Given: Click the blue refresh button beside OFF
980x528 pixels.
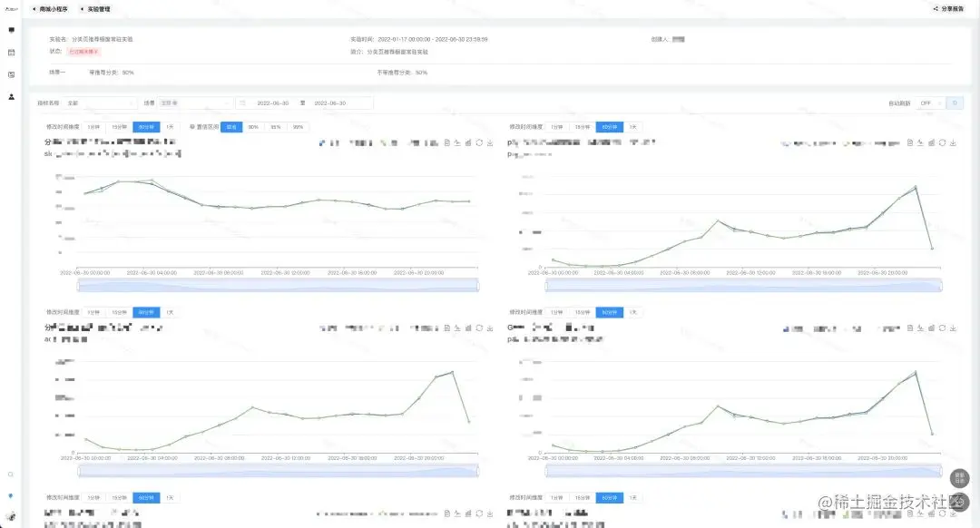Looking at the screenshot, I should pos(955,103).
